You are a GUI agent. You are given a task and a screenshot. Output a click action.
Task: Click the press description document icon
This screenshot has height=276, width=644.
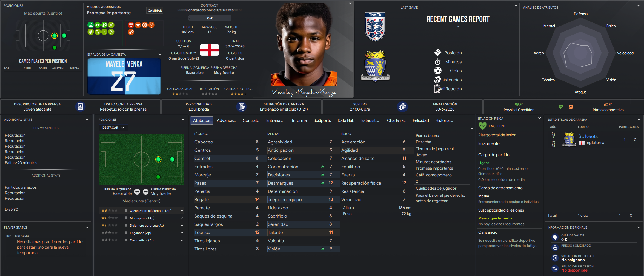tap(80, 107)
